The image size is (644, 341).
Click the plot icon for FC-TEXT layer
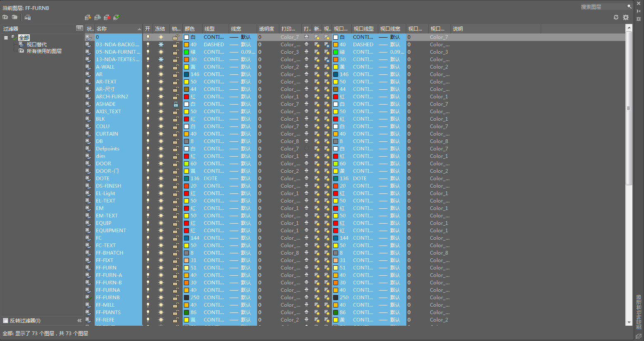coord(306,246)
